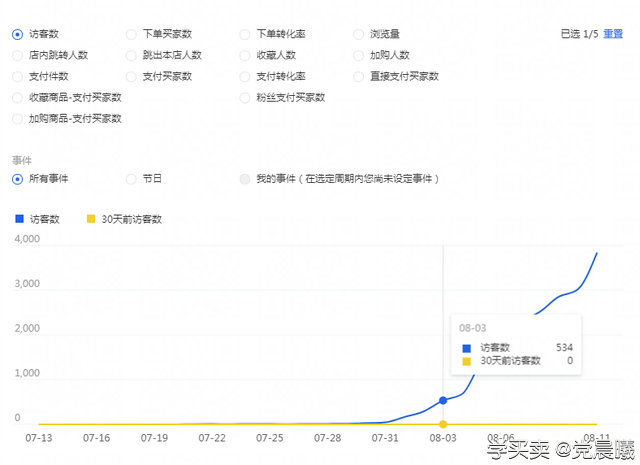
Task: Select 收藏商品-支付买家数 metric
Action: click(x=18, y=98)
